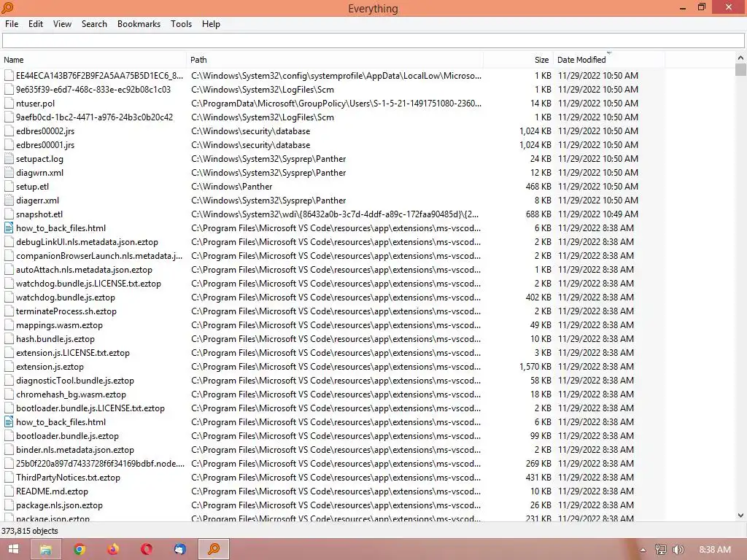Image resolution: width=747 pixels, height=560 pixels.
Task: Click the vertical scrollbar thumb
Action: tap(740, 69)
